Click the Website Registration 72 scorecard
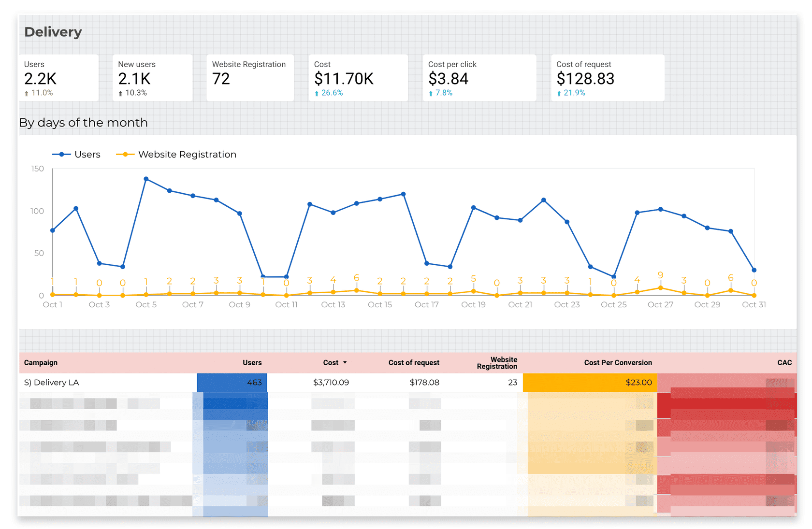Image resolution: width=812 pixels, height=529 pixels. pos(249,78)
